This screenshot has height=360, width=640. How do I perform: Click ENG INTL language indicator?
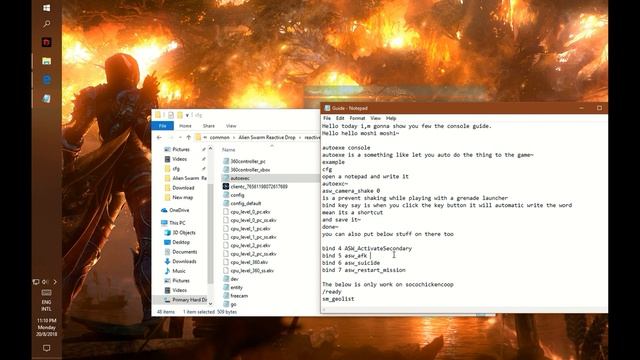(47, 305)
